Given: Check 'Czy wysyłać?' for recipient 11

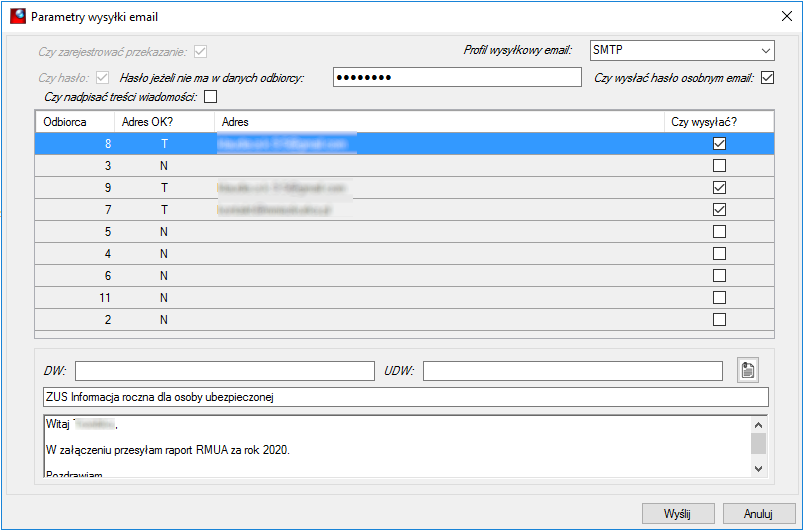Looking at the screenshot, I should [719, 298].
